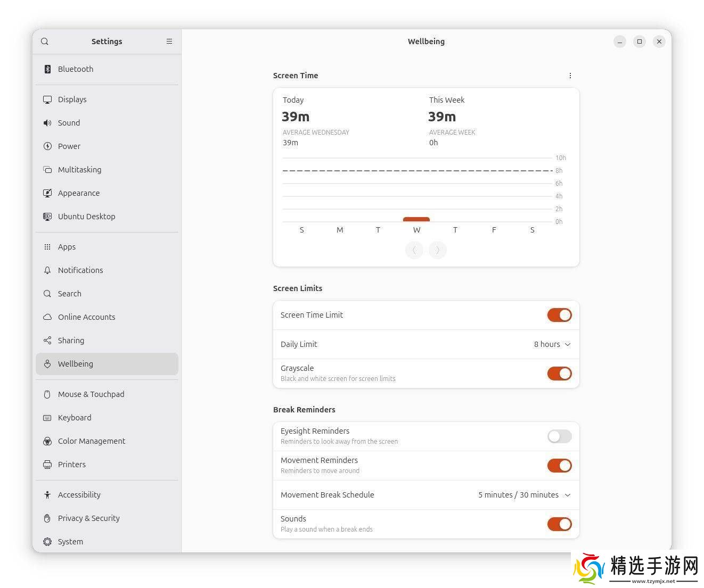
Task: Expand the Daily Limit 8 hours dropdown
Action: click(x=552, y=344)
